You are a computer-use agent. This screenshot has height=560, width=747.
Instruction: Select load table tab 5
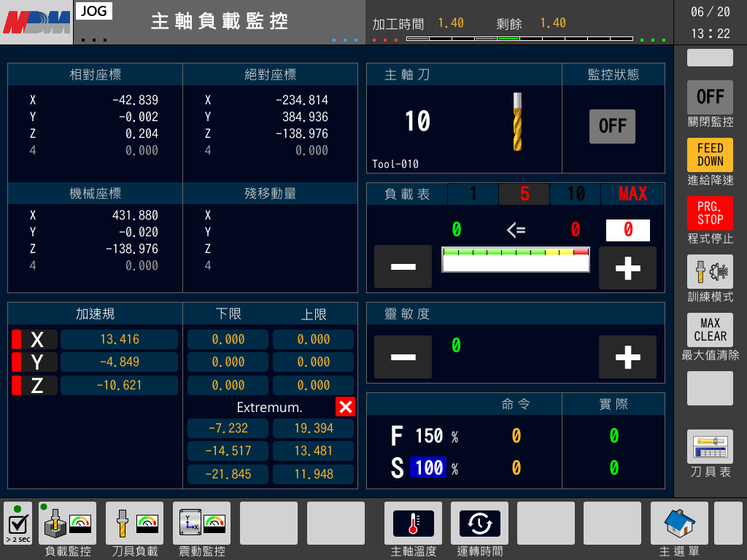[x=524, y=194]
